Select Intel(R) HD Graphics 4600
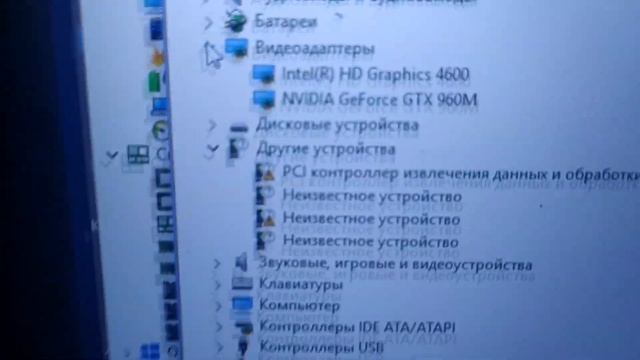640x360 pixels. (x=375, y=74)
